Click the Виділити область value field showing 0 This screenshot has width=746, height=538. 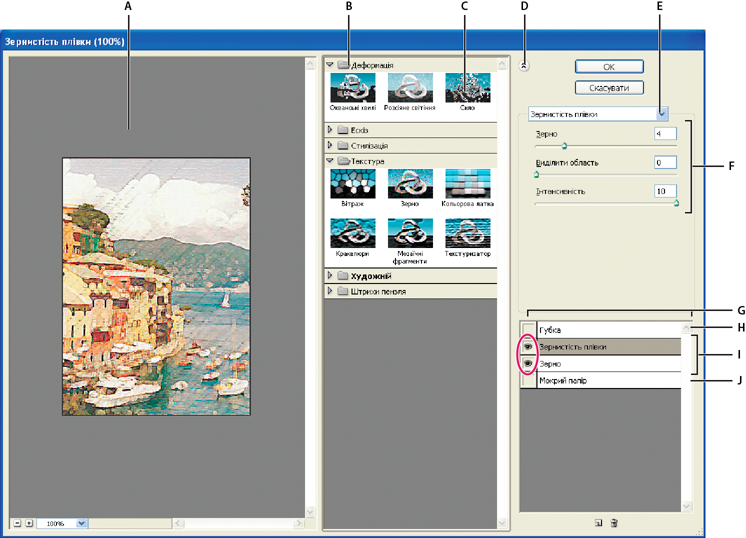pyautogui.click(x=665, y=163)
